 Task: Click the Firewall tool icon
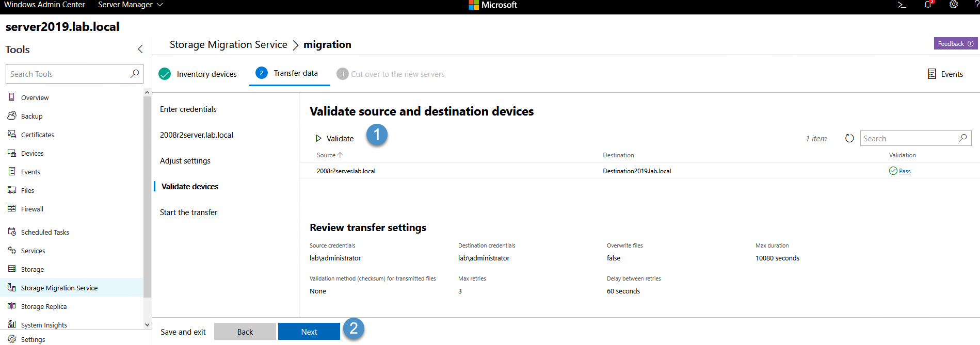point(12,208)
